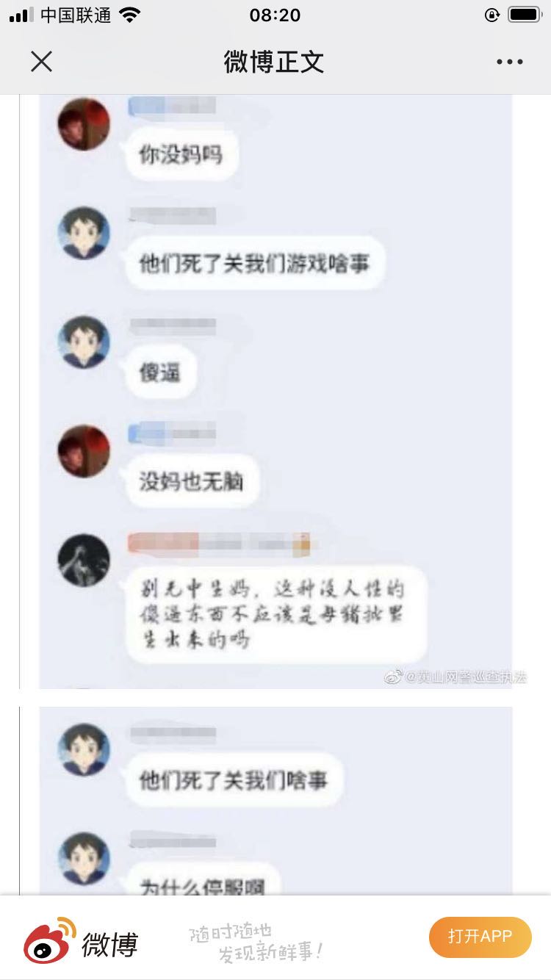Open the first chat screenshot image
The image size is (551, 980).
point(275,392)
